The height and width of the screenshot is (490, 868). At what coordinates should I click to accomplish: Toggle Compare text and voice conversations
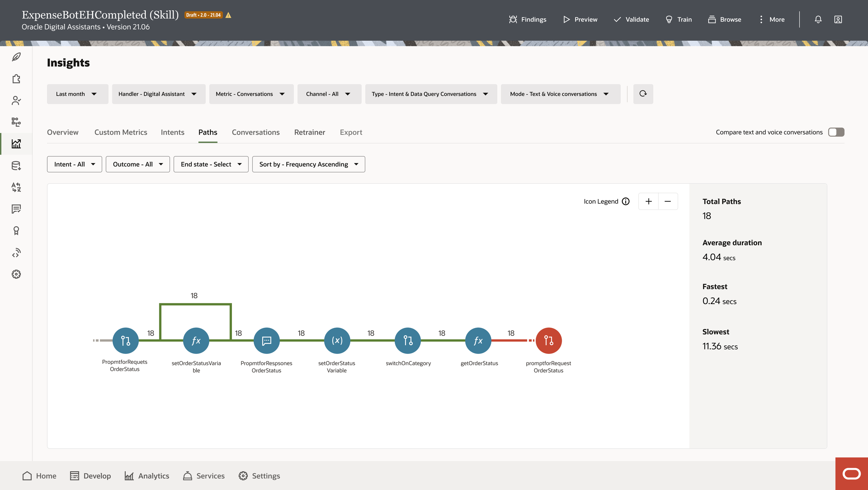click(836, 132)
